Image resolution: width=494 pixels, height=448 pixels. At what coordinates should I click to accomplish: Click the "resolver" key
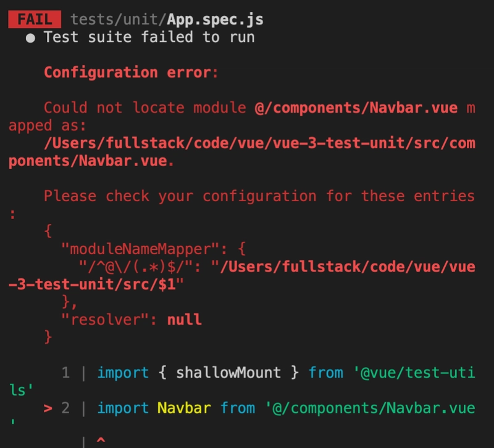[105, 320]
